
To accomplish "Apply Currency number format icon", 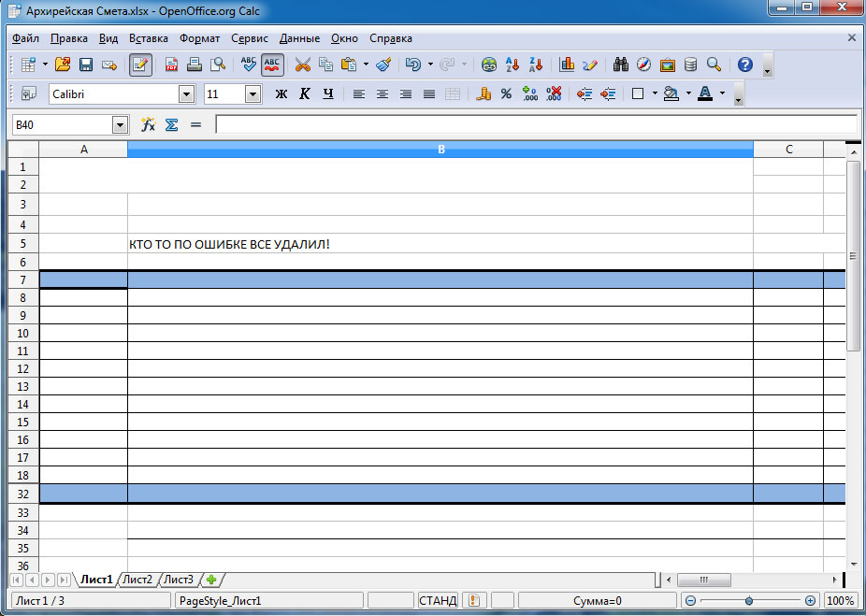I will (x=484, y=93).
